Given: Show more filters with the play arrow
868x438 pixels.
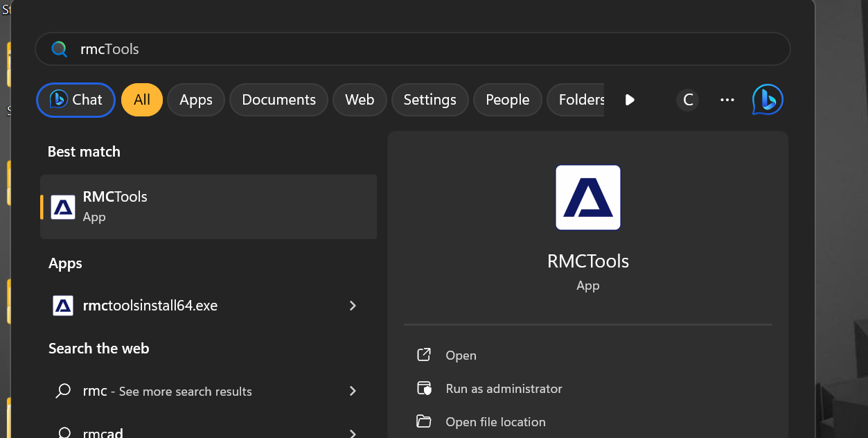Looking at the screenshot, I should [630, 100].
